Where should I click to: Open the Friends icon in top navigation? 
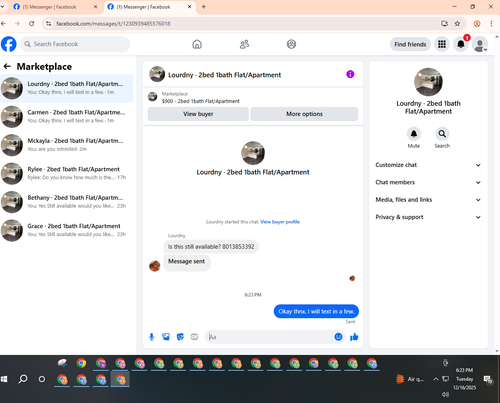pos(244,44)
